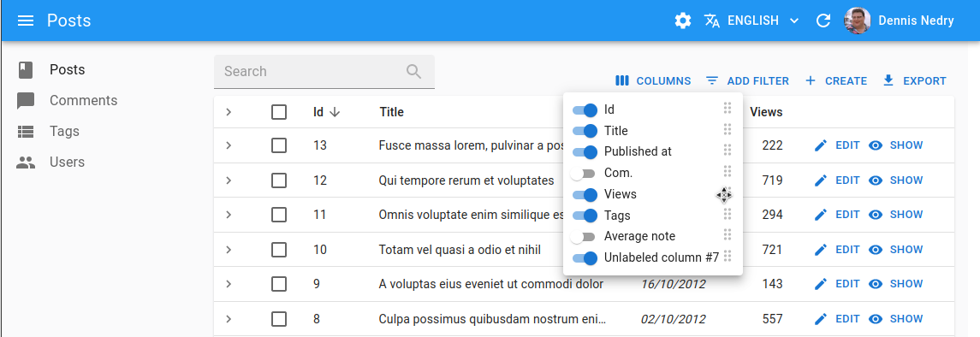
Task: Click the drag handle for Tags column
Action: coord(727,214)
